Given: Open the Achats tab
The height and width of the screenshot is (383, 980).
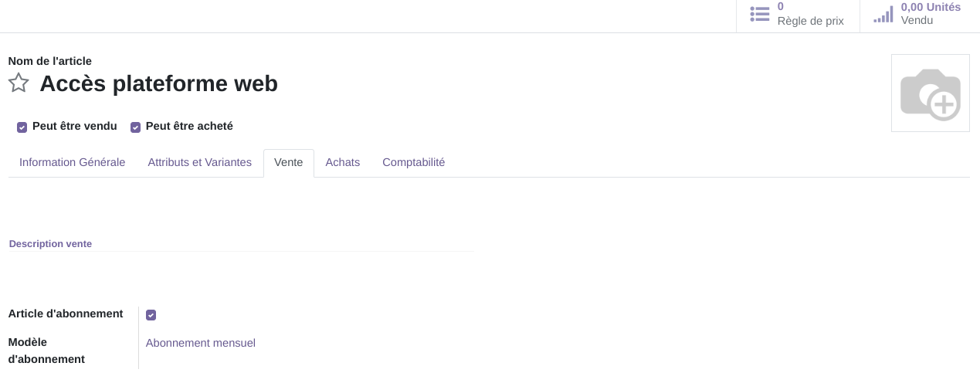Looking at the screenshot, I should tap(343, 163).
